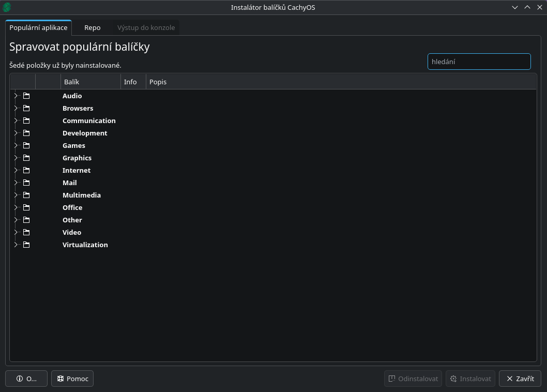The height and width of the screenshot is (392, 547).
Task: Click the folder icon beside Virtualization
Action: coord(26,245)
